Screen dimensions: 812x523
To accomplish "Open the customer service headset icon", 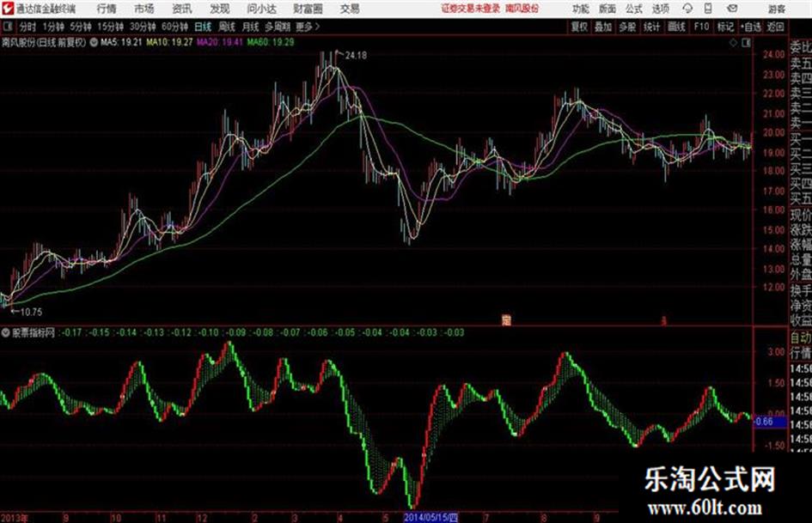I will point(687,9).
